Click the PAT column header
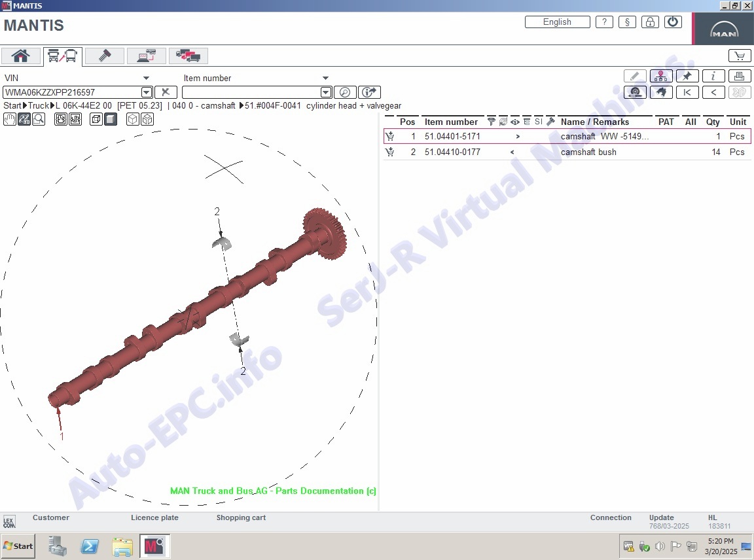The width and height of the screenshot is (754, 560). (666, 122)
